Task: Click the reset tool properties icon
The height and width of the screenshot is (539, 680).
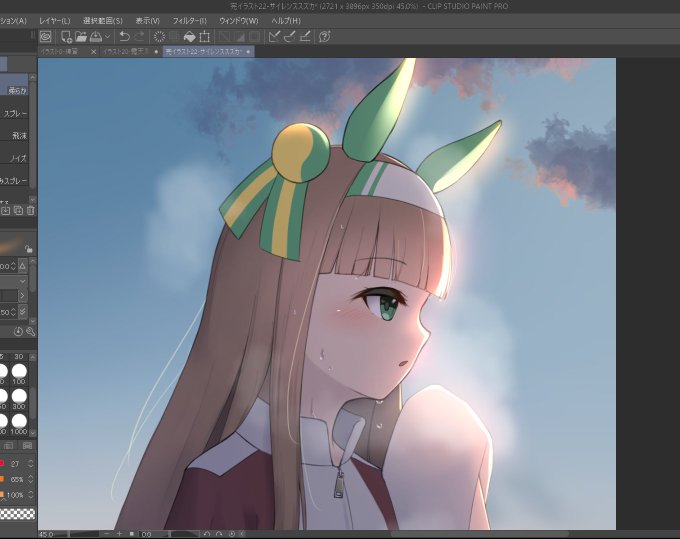Action: coord(18,332)
